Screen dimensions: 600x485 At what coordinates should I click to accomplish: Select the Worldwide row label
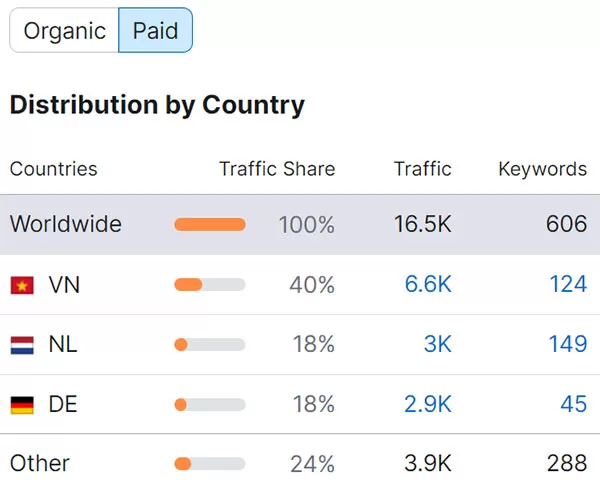(x=65, y=224)
